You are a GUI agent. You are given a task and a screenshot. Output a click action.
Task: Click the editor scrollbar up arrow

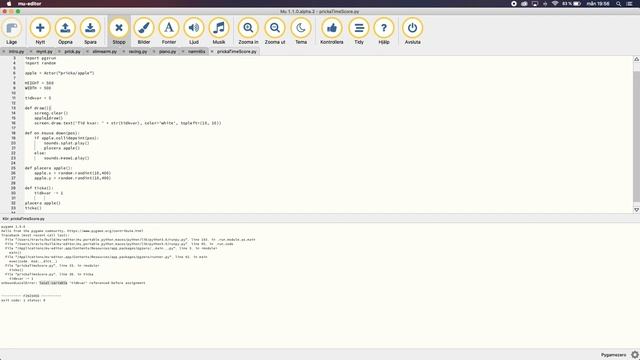pos(636,59)
